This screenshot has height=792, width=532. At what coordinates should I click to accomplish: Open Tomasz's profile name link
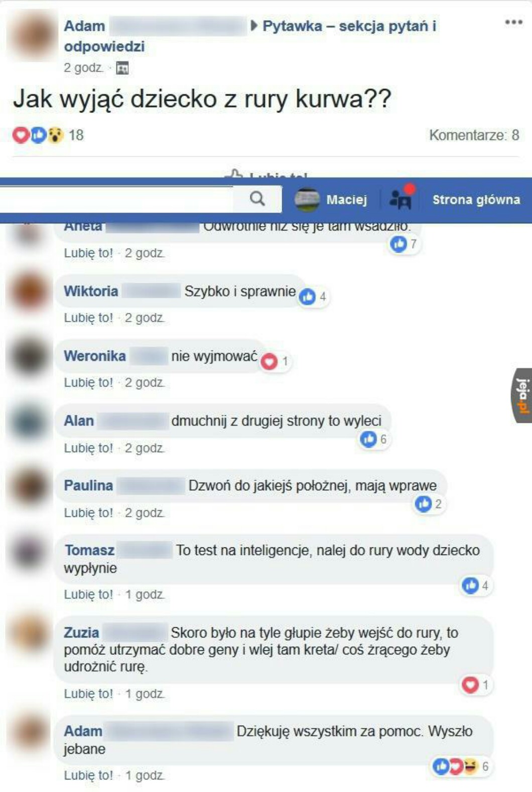coord(89,550)
